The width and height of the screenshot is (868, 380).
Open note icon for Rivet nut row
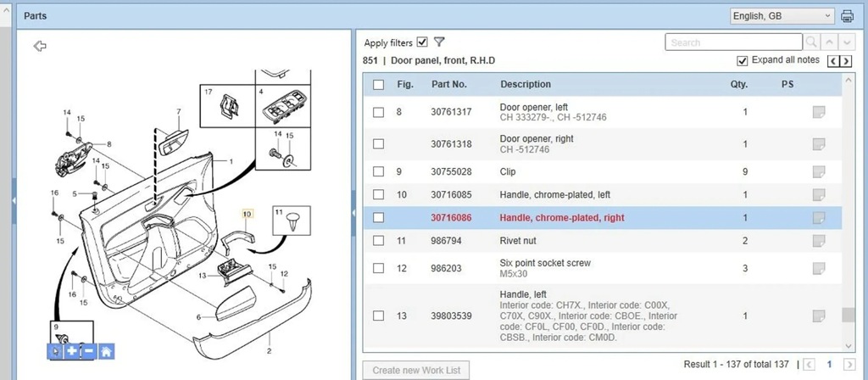tap(819, 240)
